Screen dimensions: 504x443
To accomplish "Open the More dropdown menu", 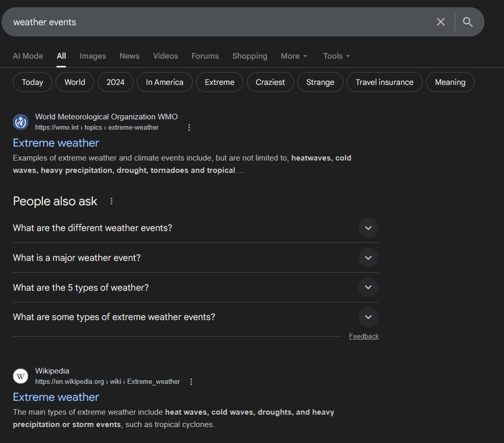I will coord(294,56).
